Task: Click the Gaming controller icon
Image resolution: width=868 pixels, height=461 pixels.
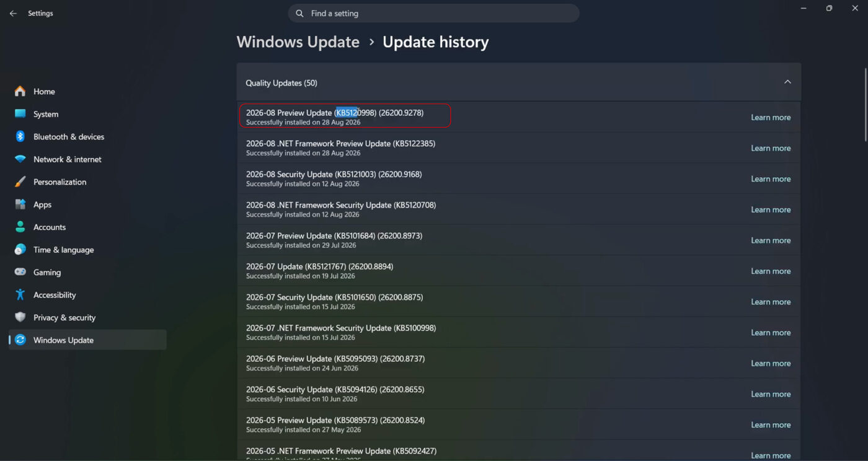Action: (x=20, y=272)
